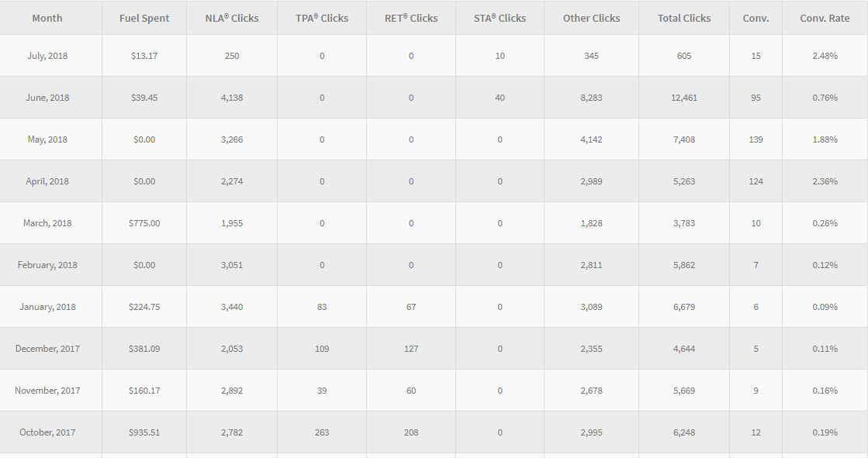
Task: Click the June, 2018 month cell
Action: [x=47, y=98]
